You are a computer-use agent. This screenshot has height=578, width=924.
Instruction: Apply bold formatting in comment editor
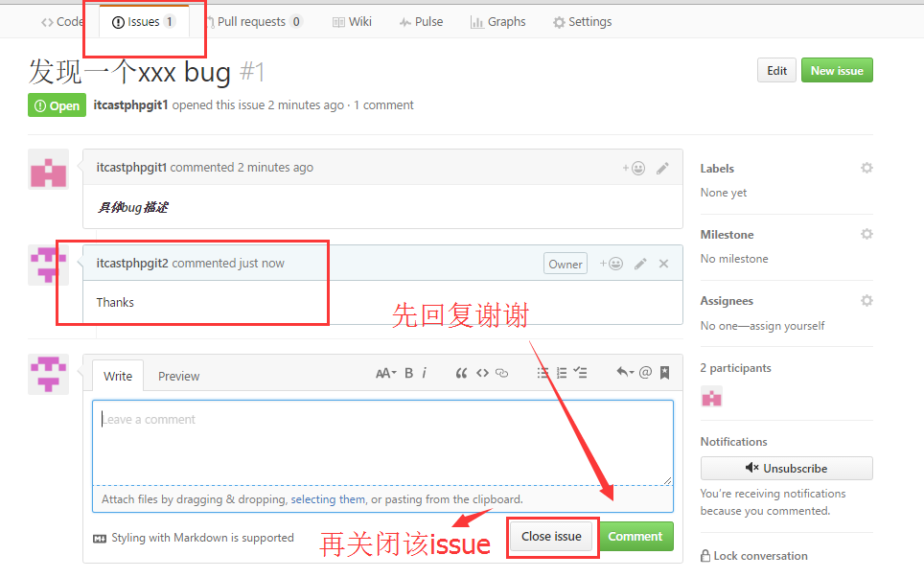(408, 373)
